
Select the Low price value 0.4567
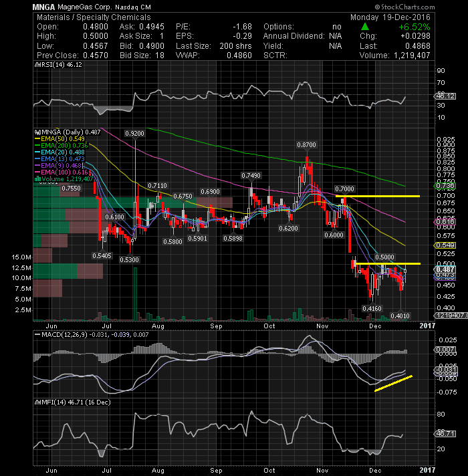(96, 46)
